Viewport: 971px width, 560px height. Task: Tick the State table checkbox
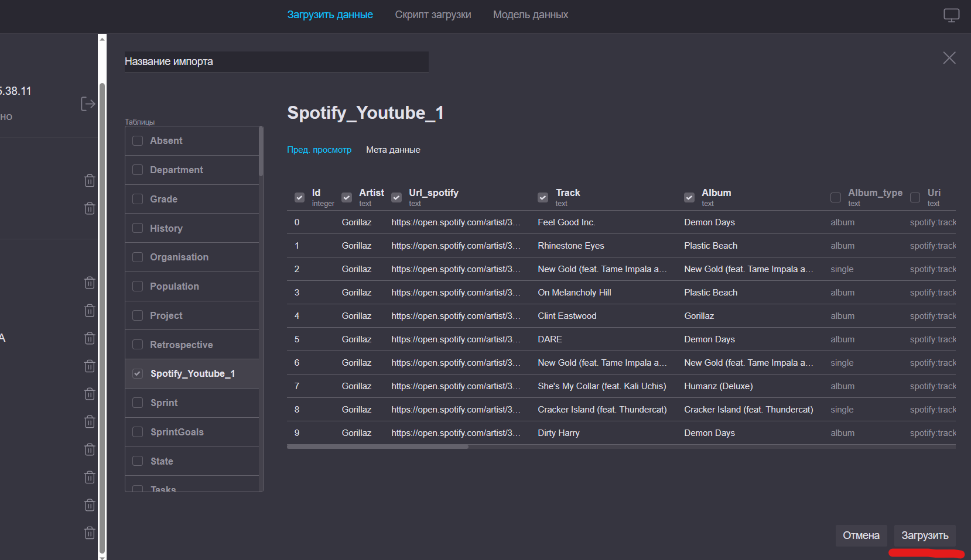click(x=138, y=461)
